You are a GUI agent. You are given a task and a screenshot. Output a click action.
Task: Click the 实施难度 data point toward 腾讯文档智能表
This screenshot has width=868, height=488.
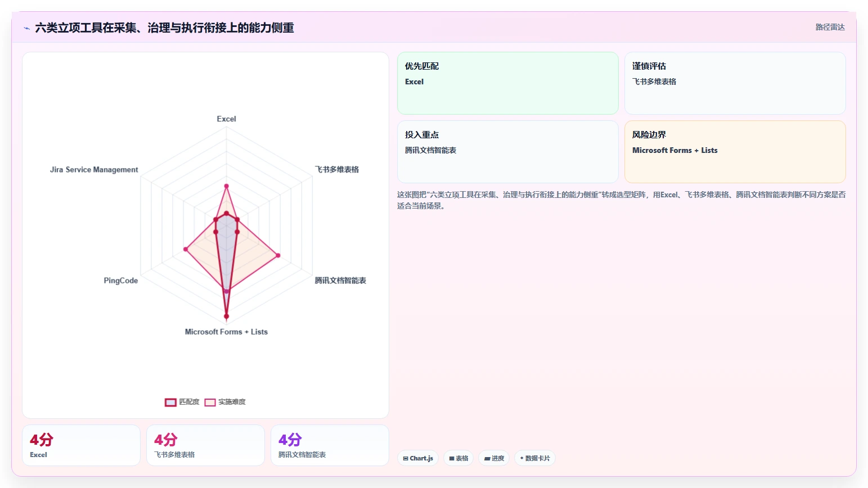pyautogui.click(x=278, y=256)
